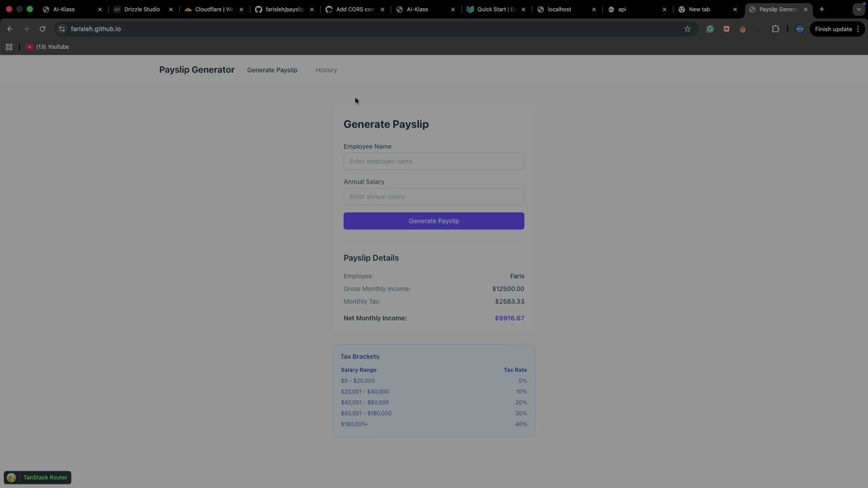Click the purple Generate Payslip button

click(434, 221)
